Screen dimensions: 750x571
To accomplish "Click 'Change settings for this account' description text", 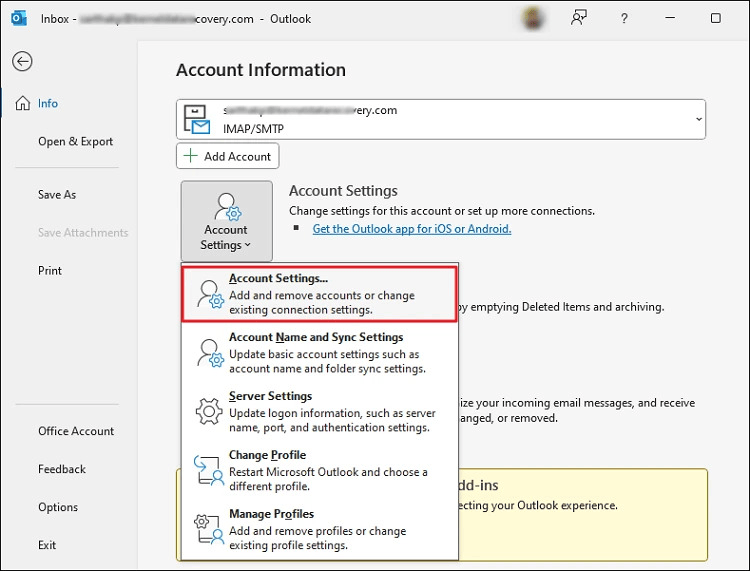I will pos(442,211).
